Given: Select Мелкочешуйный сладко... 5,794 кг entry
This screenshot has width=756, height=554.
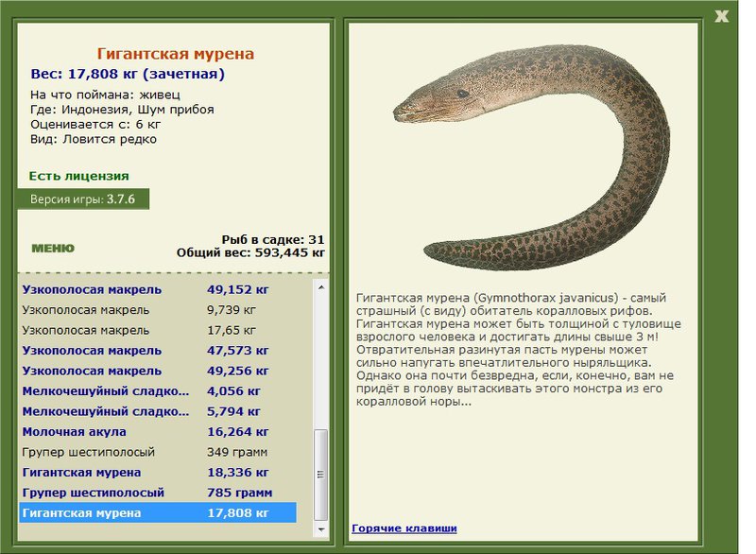Looking at the screenshot, I should click(158, 411).
